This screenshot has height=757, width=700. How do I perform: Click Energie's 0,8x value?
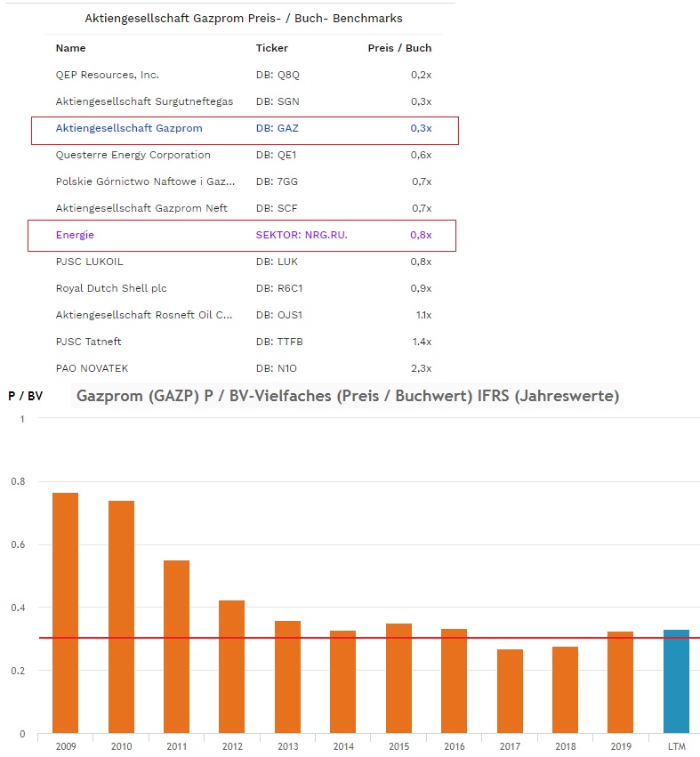421,235
